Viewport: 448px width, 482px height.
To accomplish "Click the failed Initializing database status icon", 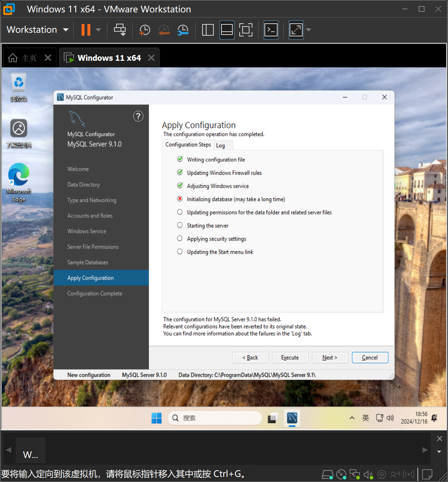I will (x=180, y=199).
